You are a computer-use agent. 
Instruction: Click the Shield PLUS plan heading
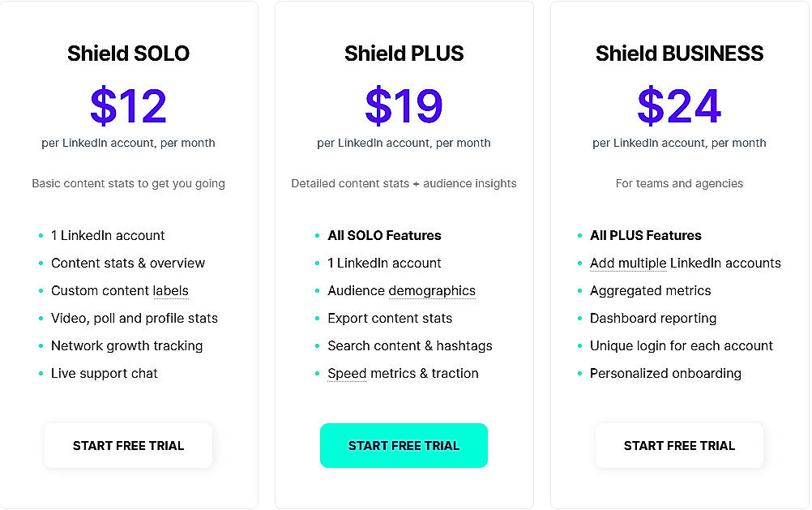[x=404, y=54]
